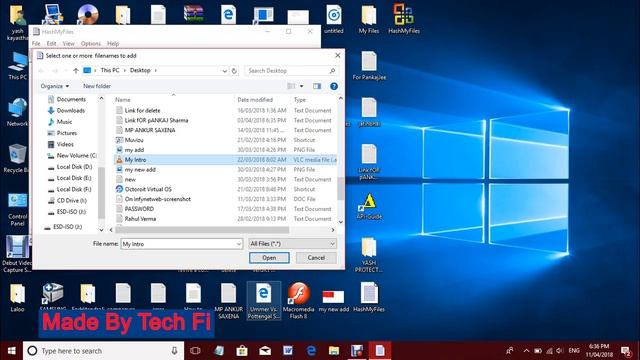The height and width of the screenshot is (360, 640).
Task: Open Help icon in file dialog
Action: (334, 86)
